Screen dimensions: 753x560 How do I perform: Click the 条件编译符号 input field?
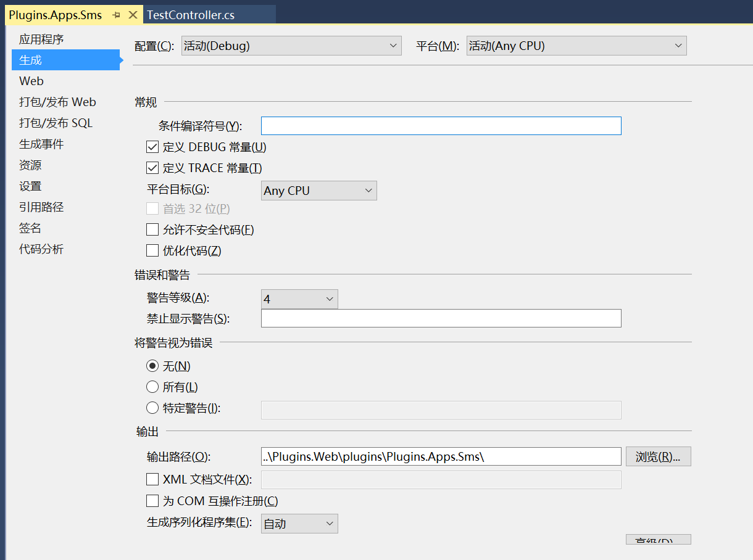point(441,126)
